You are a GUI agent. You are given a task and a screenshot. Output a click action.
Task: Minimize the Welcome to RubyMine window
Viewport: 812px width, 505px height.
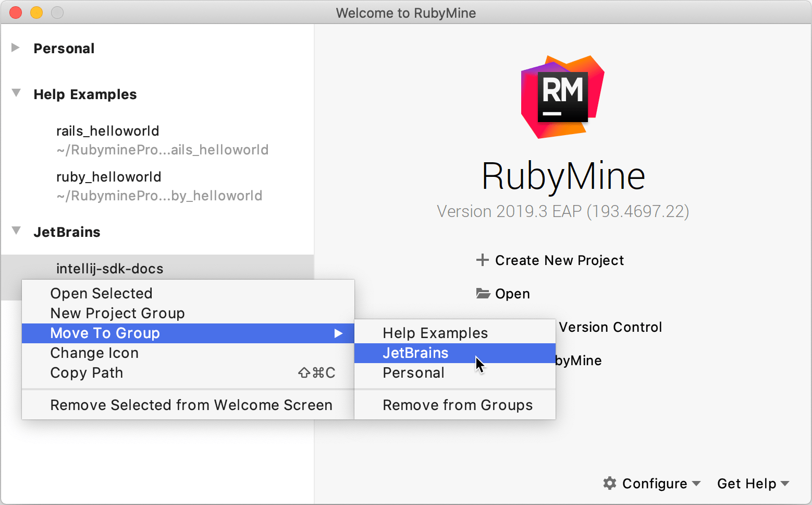(x=36, y=13)
